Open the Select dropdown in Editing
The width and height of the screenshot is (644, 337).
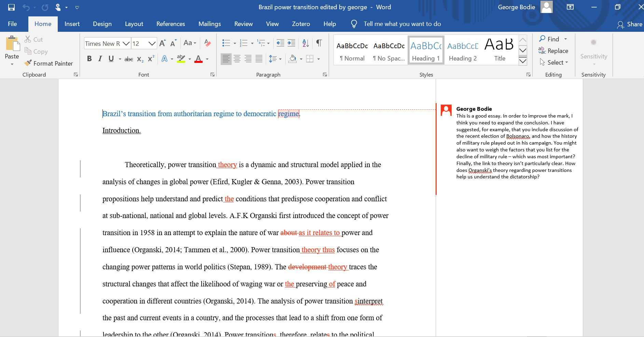point(553,62)
